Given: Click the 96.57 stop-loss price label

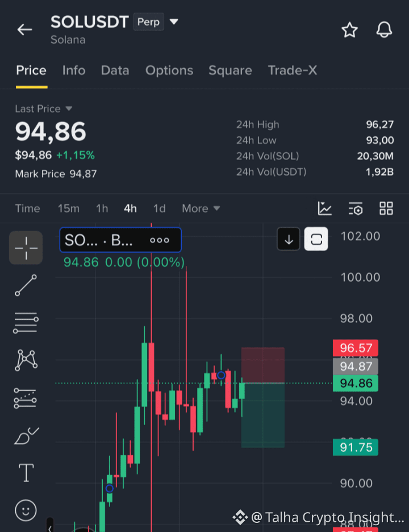Looking at the screenshot, I should pos(356,348).
